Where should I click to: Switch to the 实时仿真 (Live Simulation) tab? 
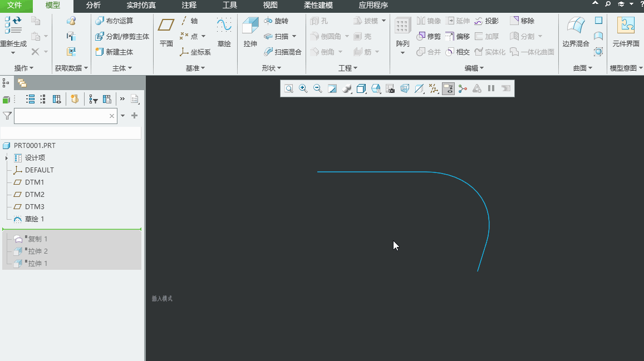141,6
